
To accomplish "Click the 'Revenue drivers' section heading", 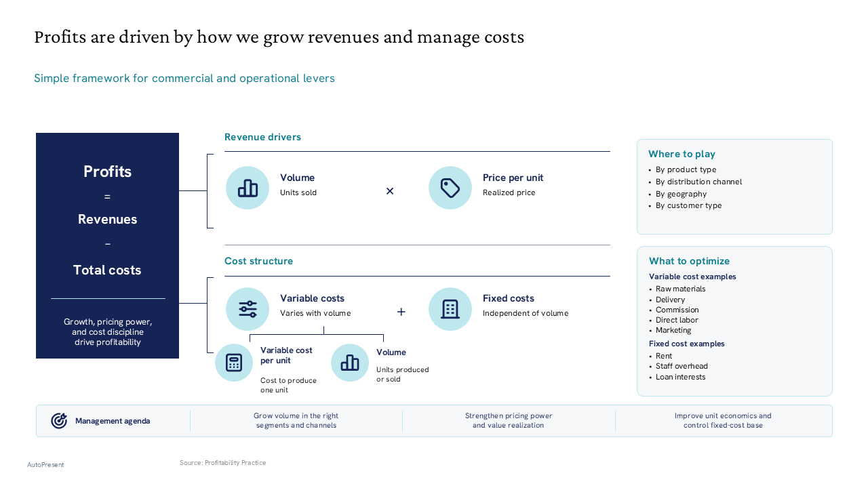I will 262,137.
